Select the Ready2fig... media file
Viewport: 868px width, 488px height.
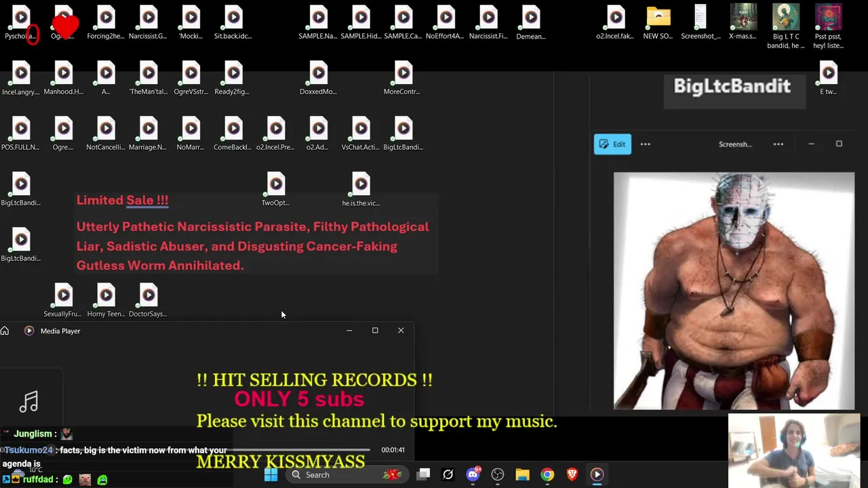click(x=233, y=79)
